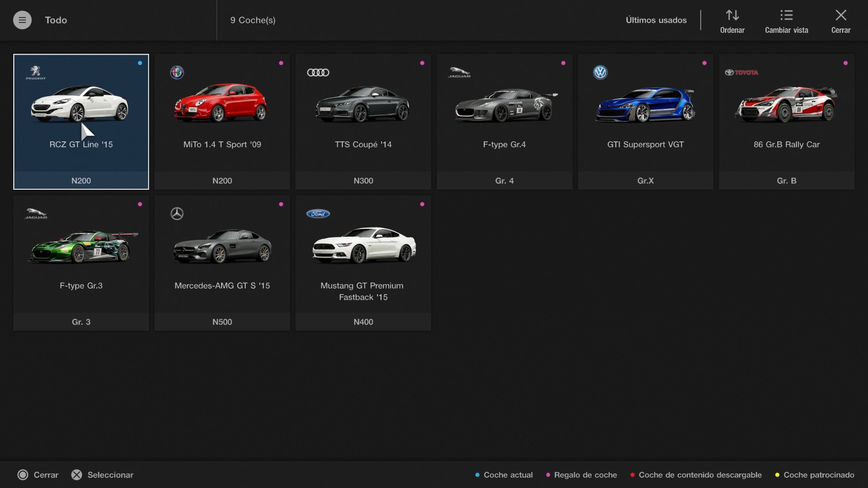This screenshot has width=868, height=488.
Task: Click the pink dot on the F-type Gr.4 card
Action: pos(563,63)
